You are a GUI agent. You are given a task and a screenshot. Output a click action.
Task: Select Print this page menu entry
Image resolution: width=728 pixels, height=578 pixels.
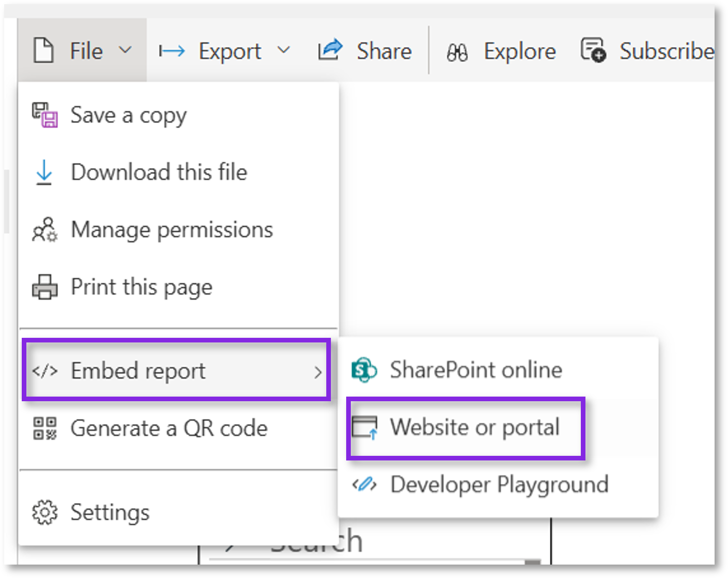tap(179, 287)
